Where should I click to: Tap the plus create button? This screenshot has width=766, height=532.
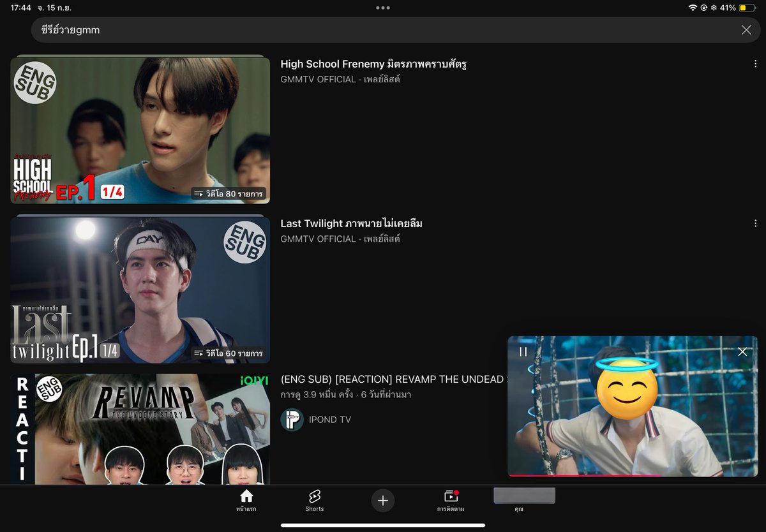383,501
